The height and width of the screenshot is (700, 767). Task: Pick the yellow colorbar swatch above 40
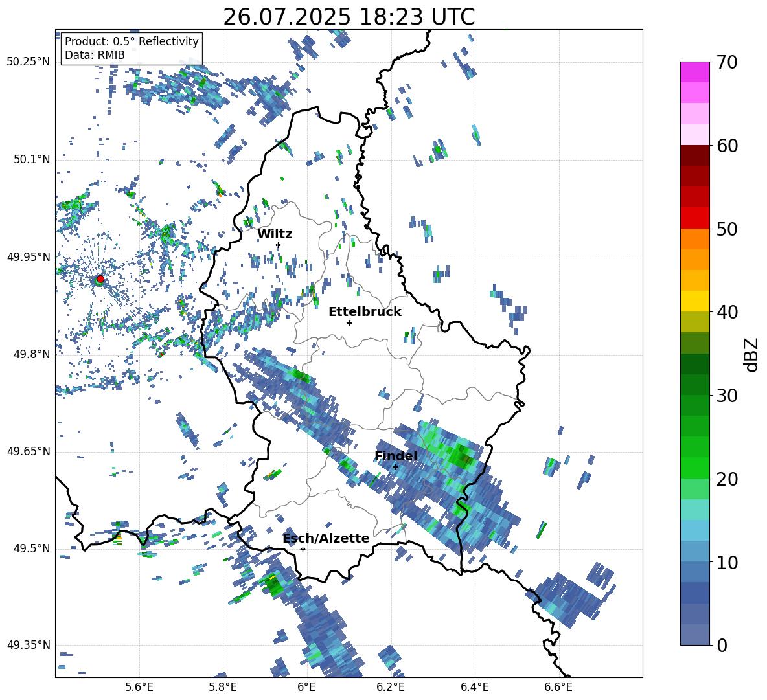(695, 301)
